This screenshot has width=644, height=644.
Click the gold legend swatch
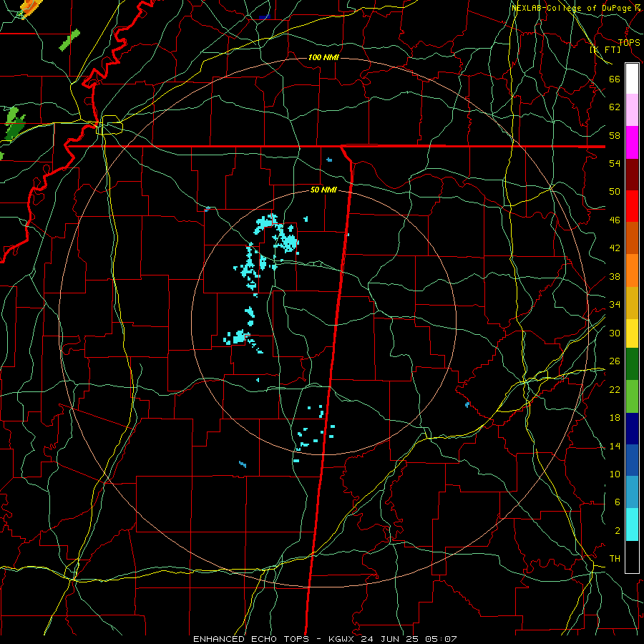click(x=632, y=303)
